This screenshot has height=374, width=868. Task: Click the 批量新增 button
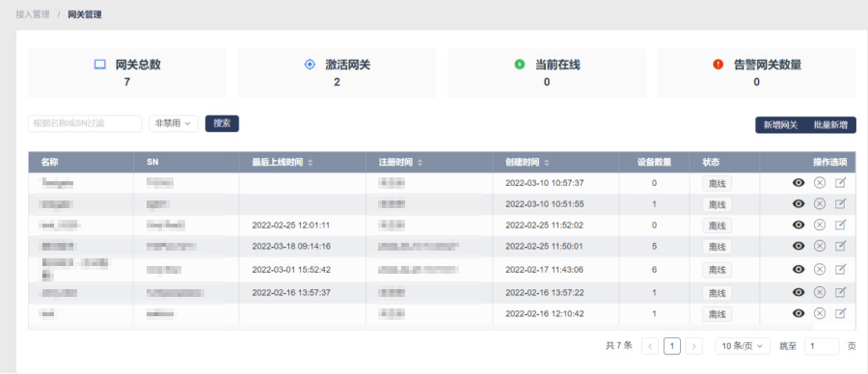coord(831,125)
